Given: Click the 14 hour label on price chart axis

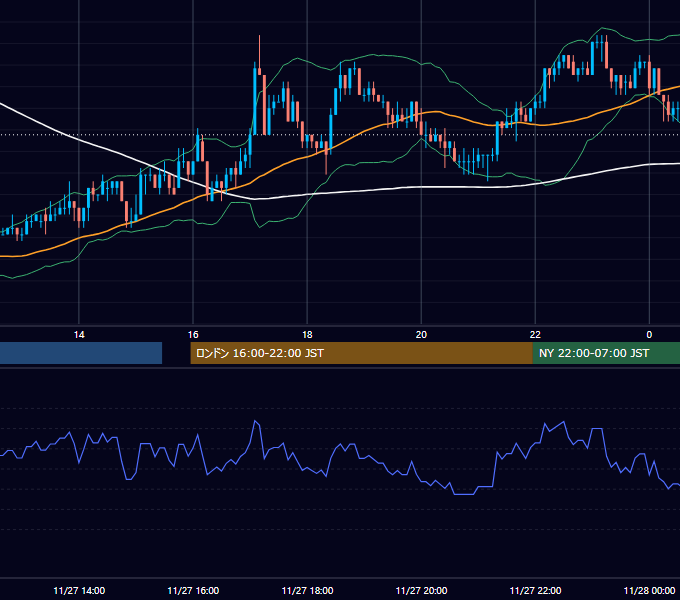Looking at the screenshot, I should (79, 334).
